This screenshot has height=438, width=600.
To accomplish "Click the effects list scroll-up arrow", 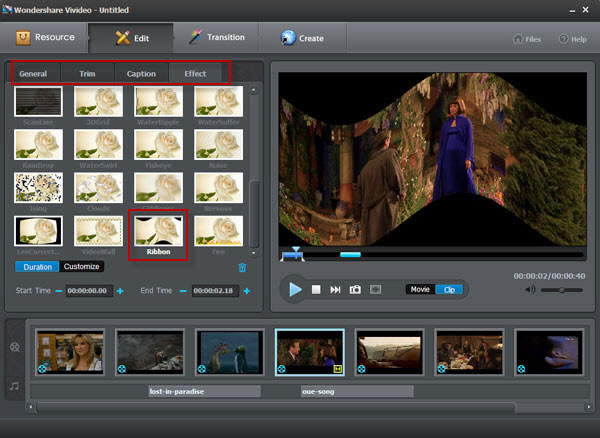I will 253,90.
